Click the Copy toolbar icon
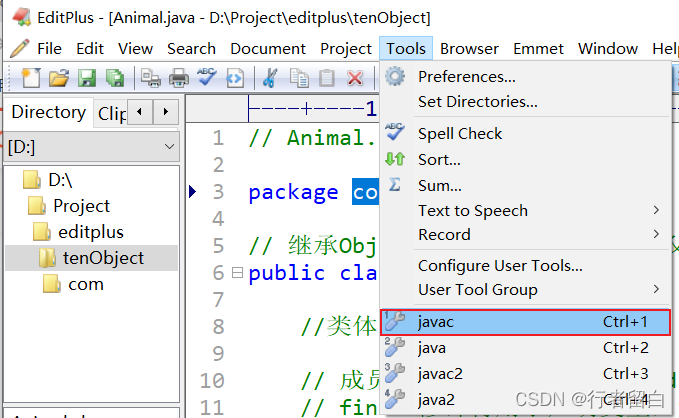679x418 pixels. click(x=299, y=78)
